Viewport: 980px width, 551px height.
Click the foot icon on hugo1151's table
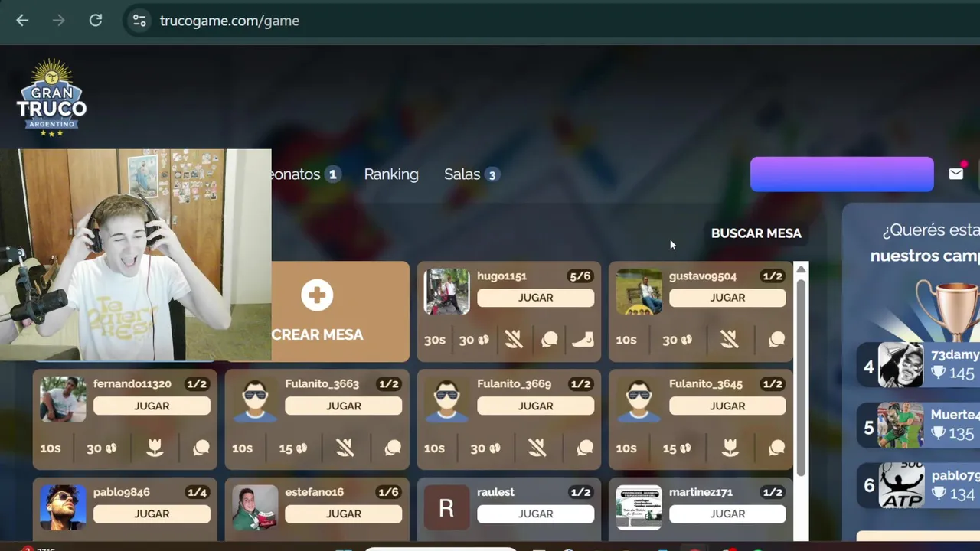583,340
